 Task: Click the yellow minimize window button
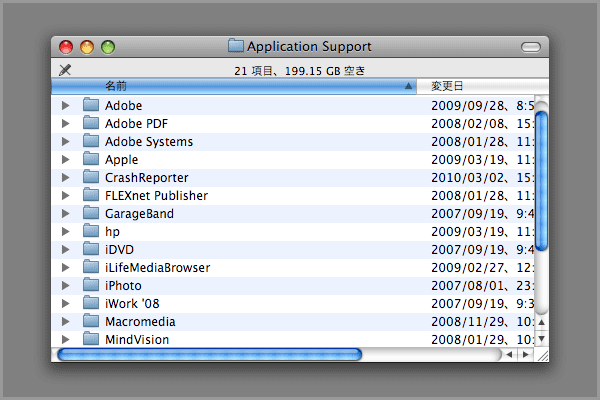coord(87,47)
